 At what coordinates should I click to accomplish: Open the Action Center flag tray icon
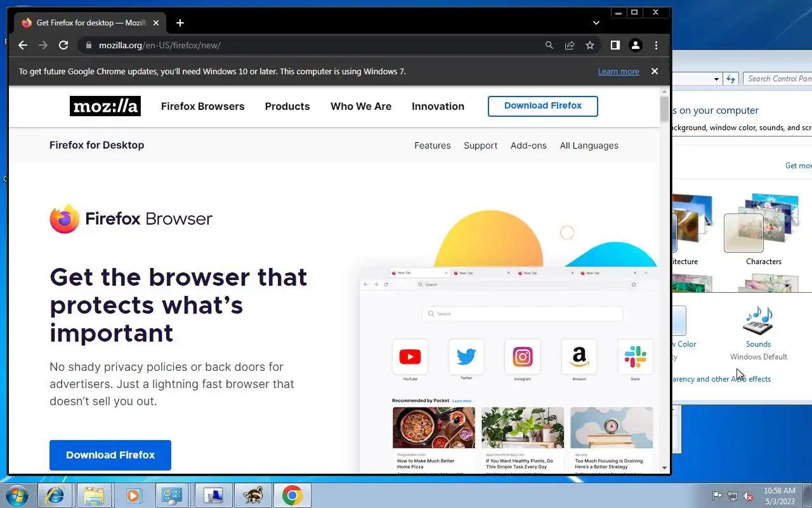(x=717, y=496)
